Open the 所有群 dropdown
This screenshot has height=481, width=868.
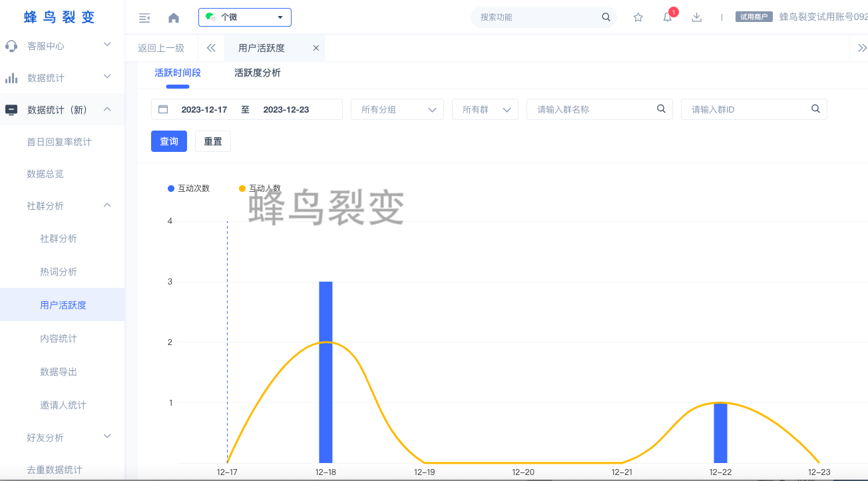485,109
